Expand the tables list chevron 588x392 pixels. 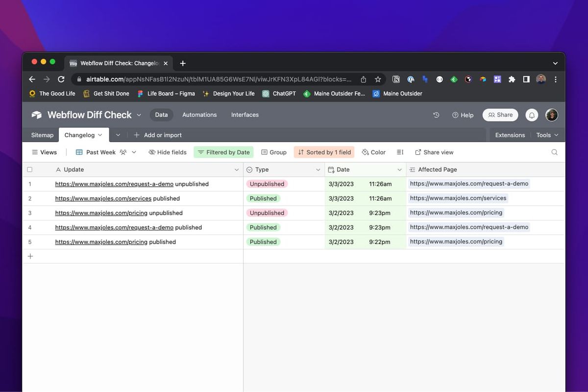point(118,135)
